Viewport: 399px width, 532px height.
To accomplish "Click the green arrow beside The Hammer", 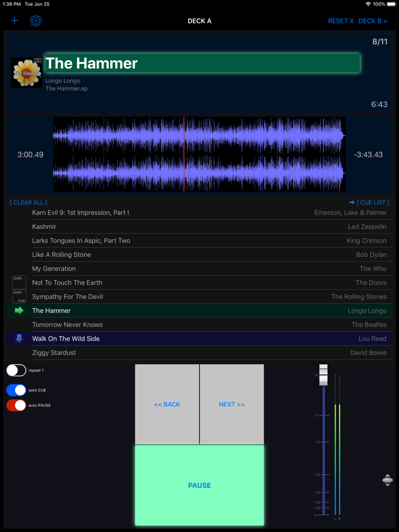I will point(19,311).
